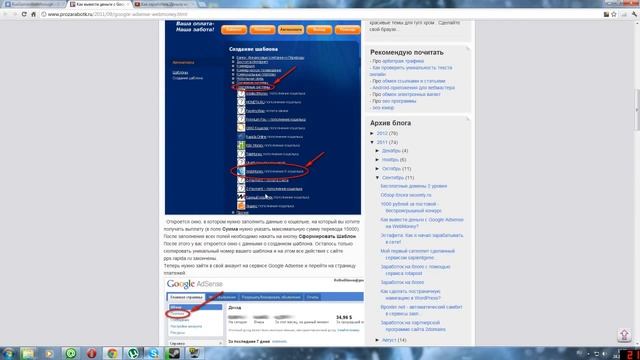Expand the 2012 (79) archive year

tap(372, 133)
